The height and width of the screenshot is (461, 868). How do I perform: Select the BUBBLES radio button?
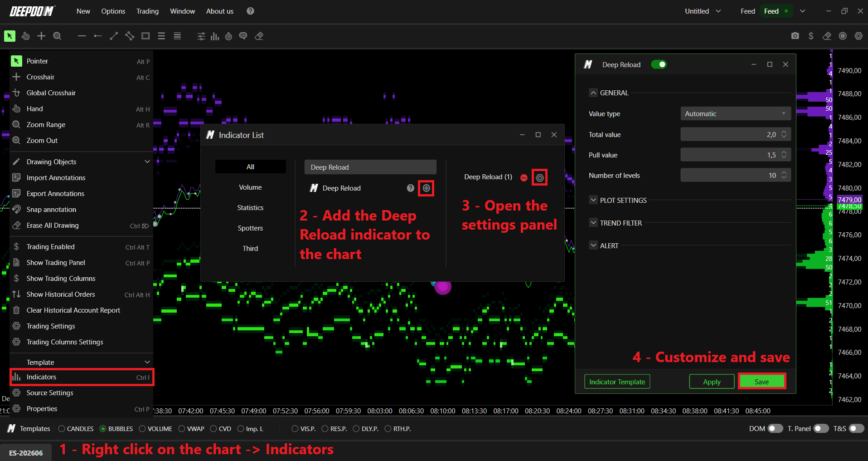[x=103, y=429]
